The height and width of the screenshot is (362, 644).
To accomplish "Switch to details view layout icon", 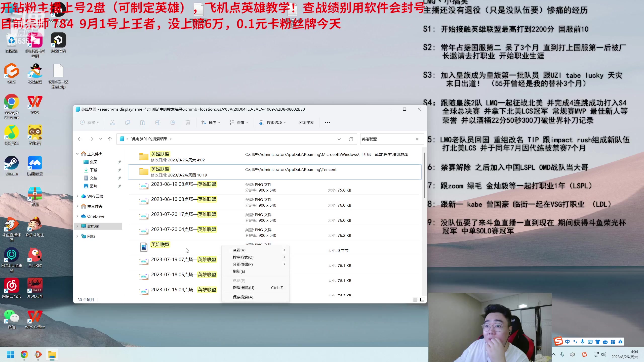I will click(415, 300).
